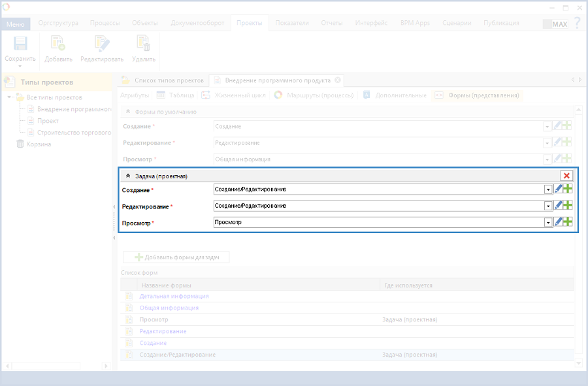Click the Добавить формы для задач button
The height and width of the screenshot is (386, 588).
coord(176,257)
